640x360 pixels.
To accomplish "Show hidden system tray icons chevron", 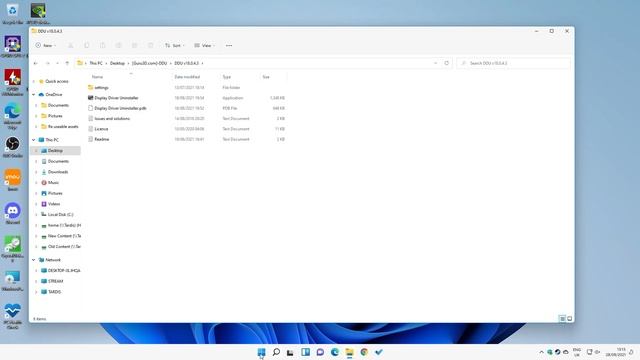I will click(542, 352).
